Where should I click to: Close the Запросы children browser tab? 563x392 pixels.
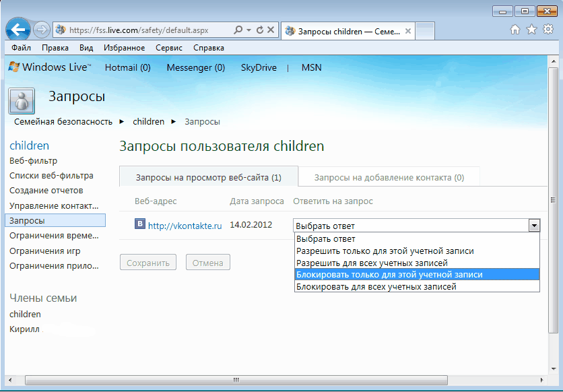click(x=408, y=31)
